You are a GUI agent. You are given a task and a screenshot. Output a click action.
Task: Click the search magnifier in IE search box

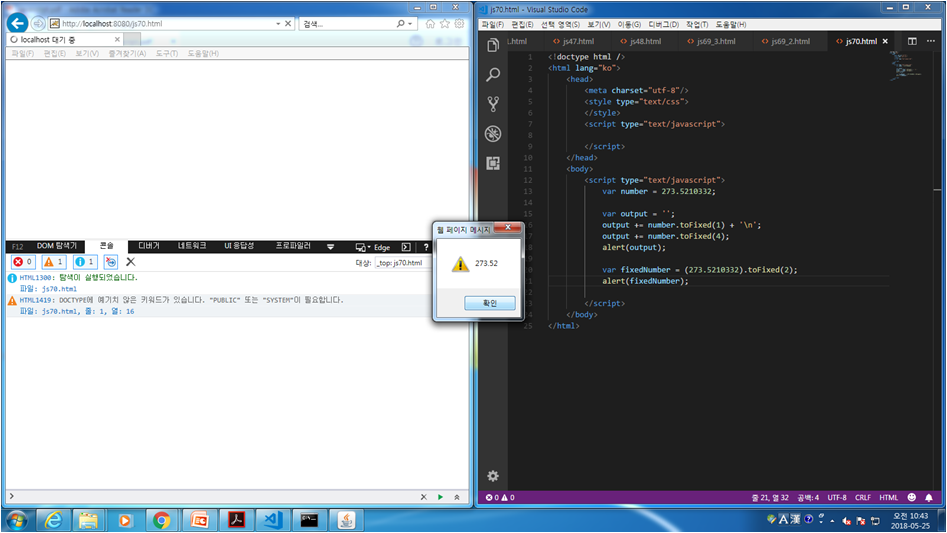click(400, 24)
